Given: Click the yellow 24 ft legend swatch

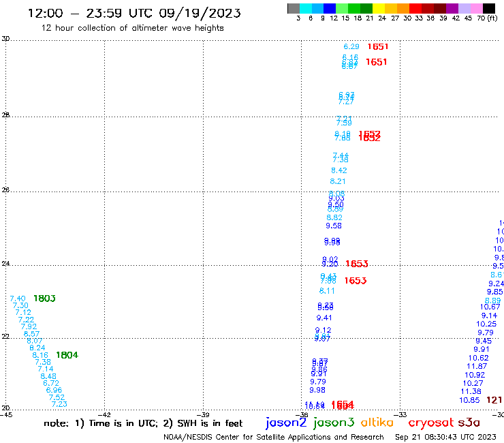Looking at the screenshot, I should click(x=379, y=8).
